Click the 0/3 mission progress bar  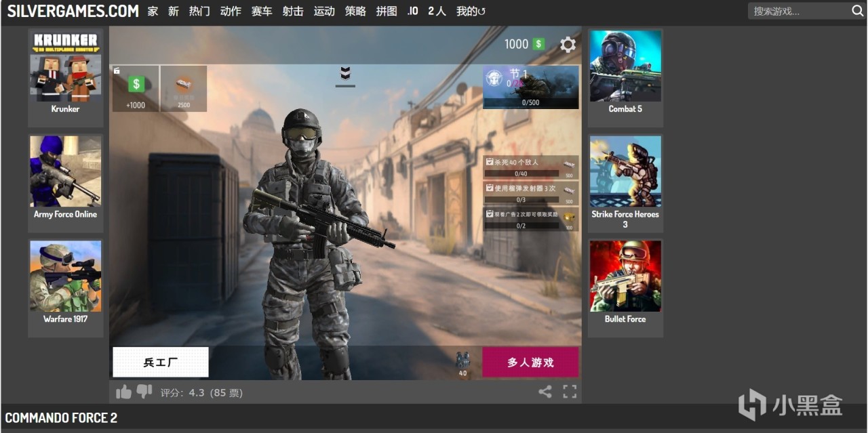coord(521,200)
